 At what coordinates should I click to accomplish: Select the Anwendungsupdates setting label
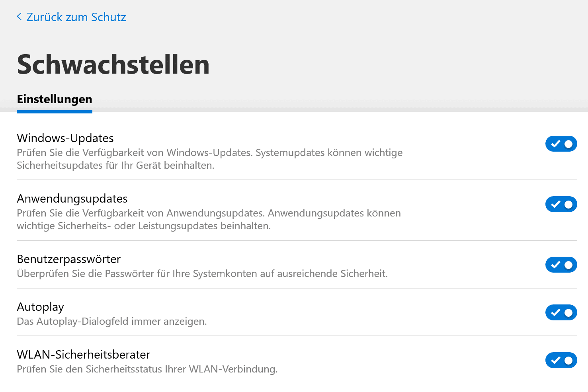click(72, 199)
